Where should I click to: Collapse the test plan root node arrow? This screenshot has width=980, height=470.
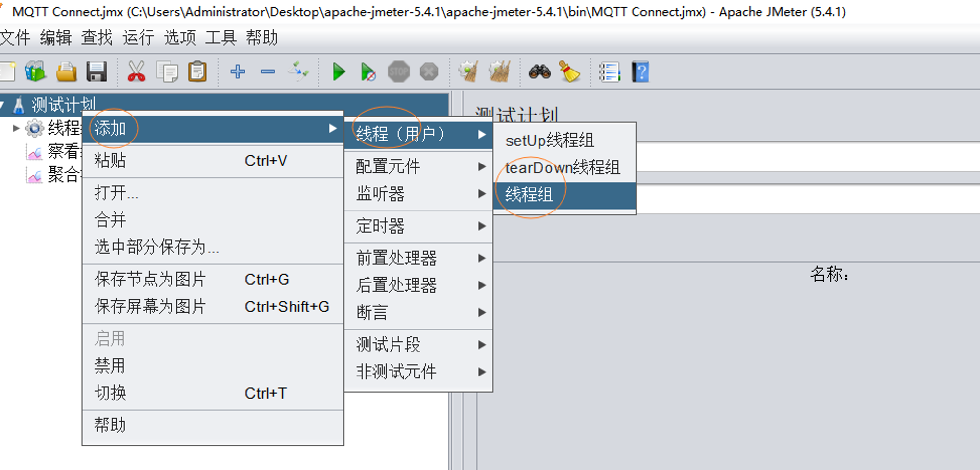click(2, 105)
